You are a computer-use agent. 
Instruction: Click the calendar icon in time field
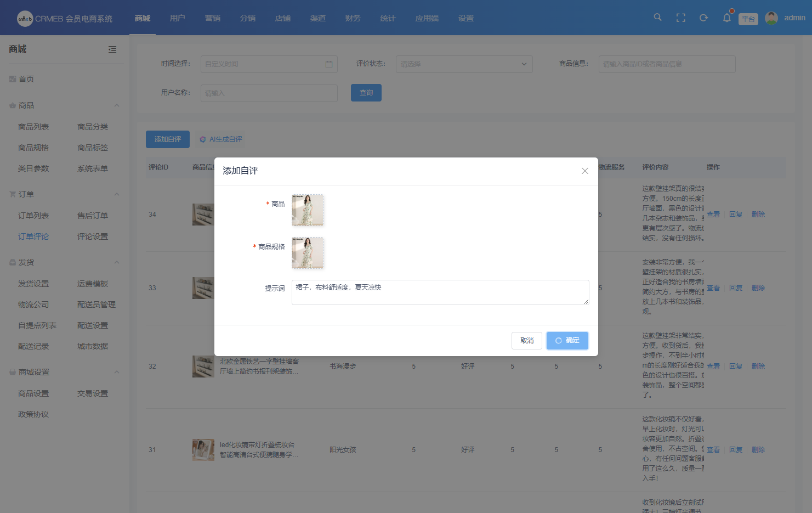tap(329, 64)
